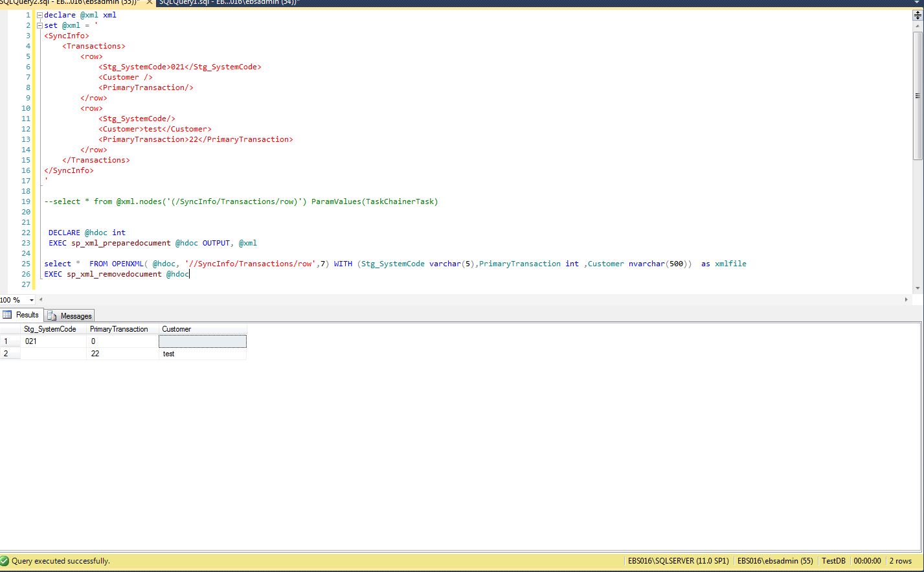Switch to the SQLQuery1.sql tab
The width and height of the screenshot is (924, 572).
229,3
